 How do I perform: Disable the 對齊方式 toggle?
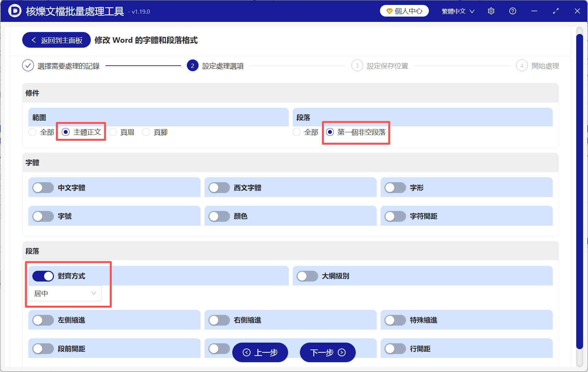coord(43,276)
